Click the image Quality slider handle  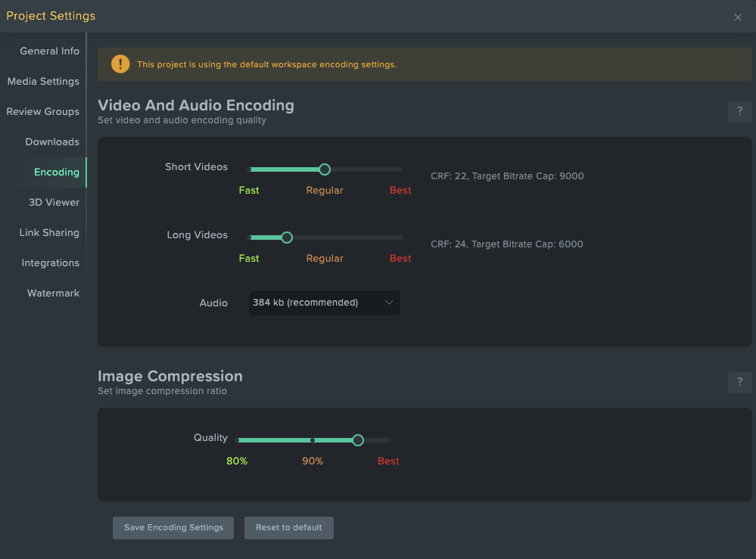coord(358,440)
